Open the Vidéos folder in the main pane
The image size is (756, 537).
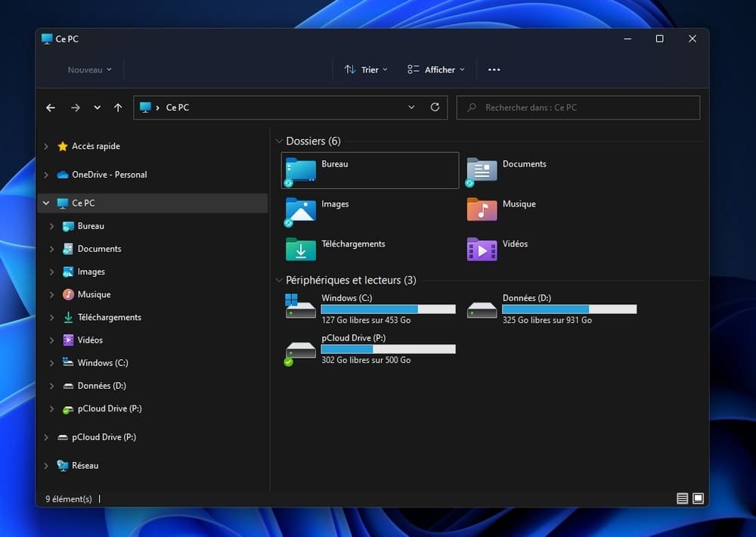[497, 250]
